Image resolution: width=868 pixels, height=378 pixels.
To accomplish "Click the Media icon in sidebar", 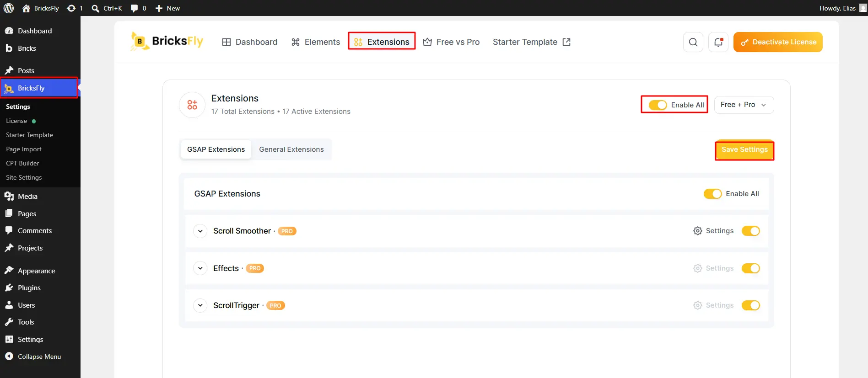I will [9, 196].
